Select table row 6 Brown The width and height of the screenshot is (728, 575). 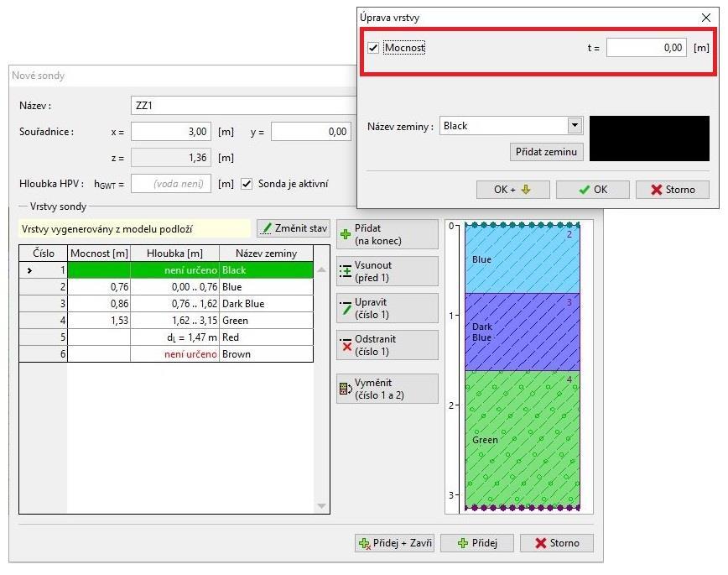click(x=166, y=353)
